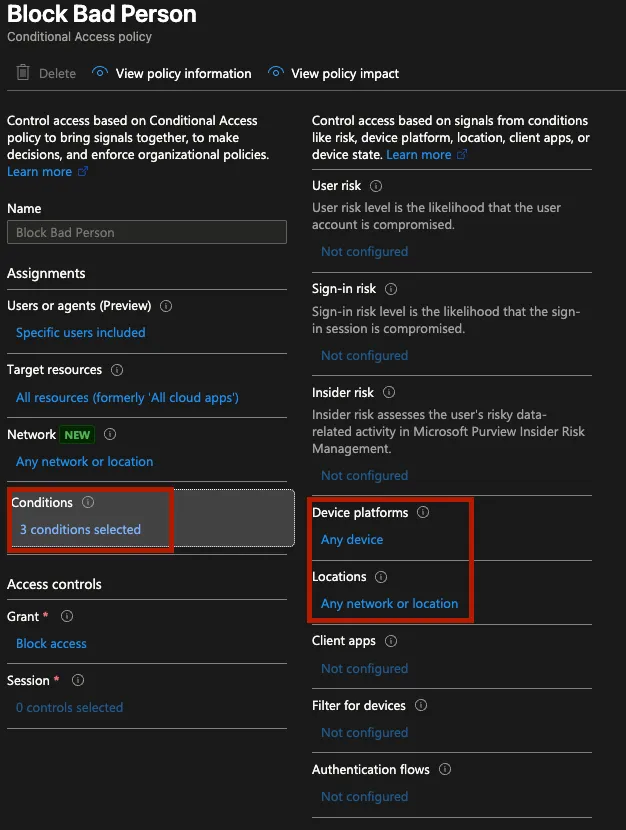
Task: Click the Delete trash icon
Action: click(23, 73)
